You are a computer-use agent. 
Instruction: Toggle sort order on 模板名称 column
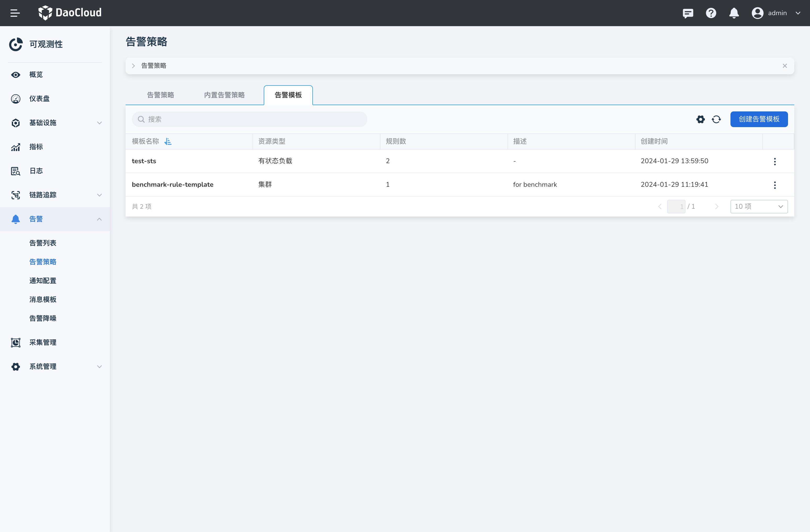pos(168,142)
